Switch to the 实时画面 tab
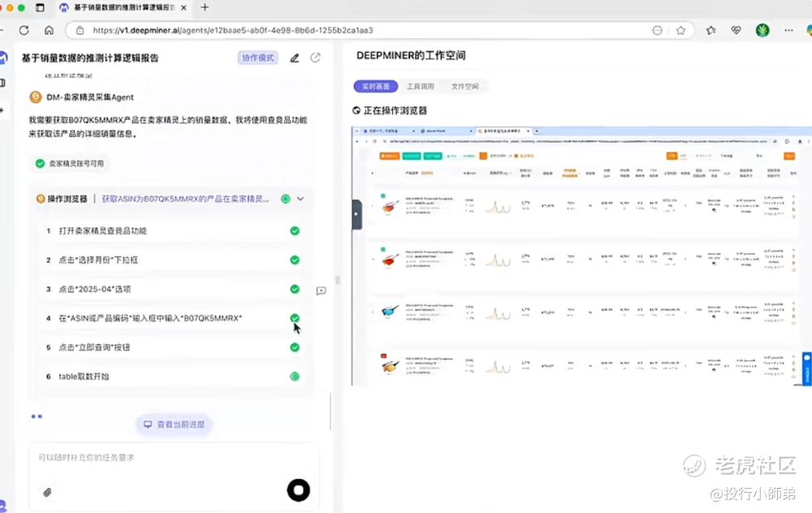The height and width of the screenshot is (513, 812). (x=375, y=87)
